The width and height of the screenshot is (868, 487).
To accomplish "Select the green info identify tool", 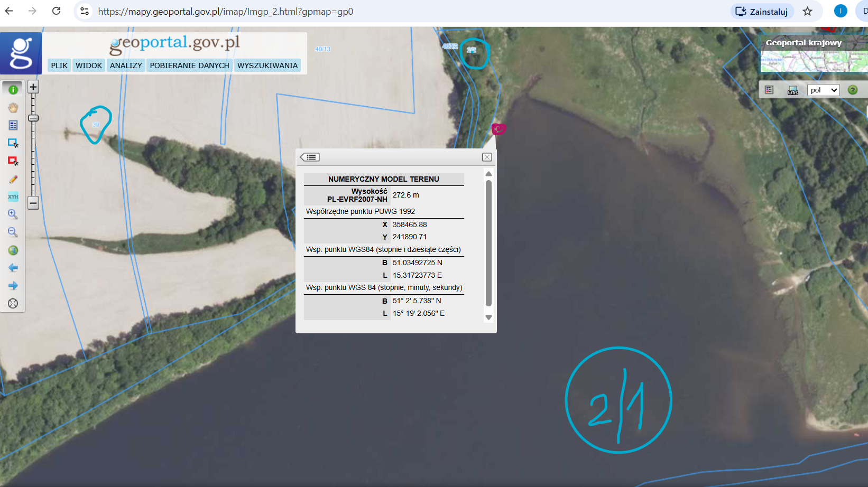I will coord(13,89).
